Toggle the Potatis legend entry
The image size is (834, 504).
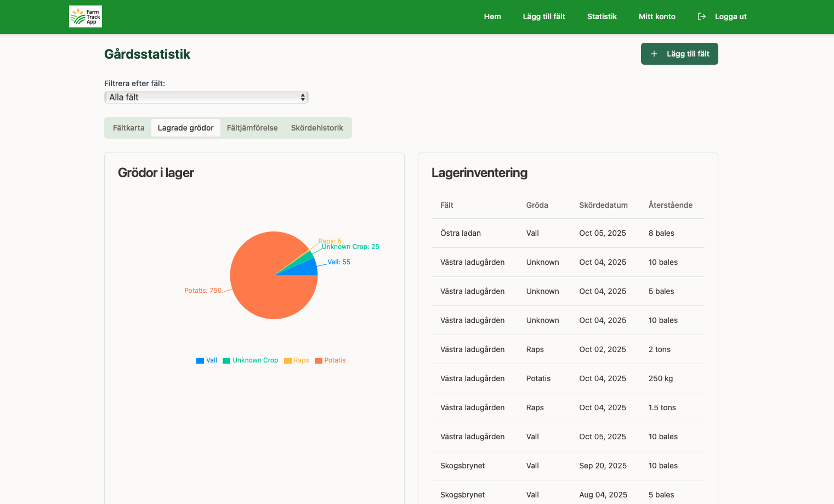330,360
